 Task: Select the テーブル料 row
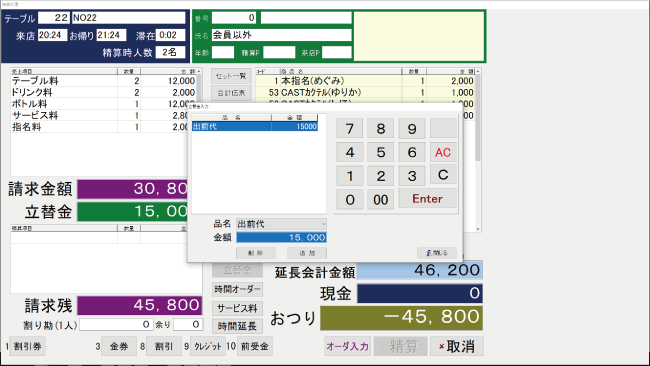[104, 81]
